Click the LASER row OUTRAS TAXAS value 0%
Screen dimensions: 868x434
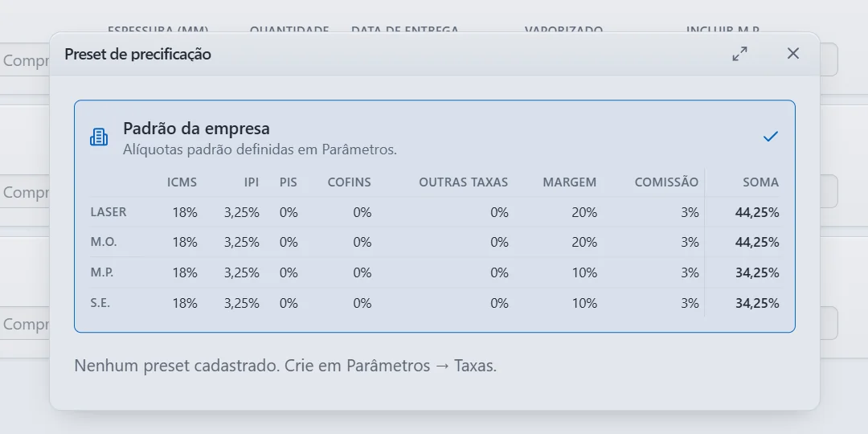tap(499, 212)
